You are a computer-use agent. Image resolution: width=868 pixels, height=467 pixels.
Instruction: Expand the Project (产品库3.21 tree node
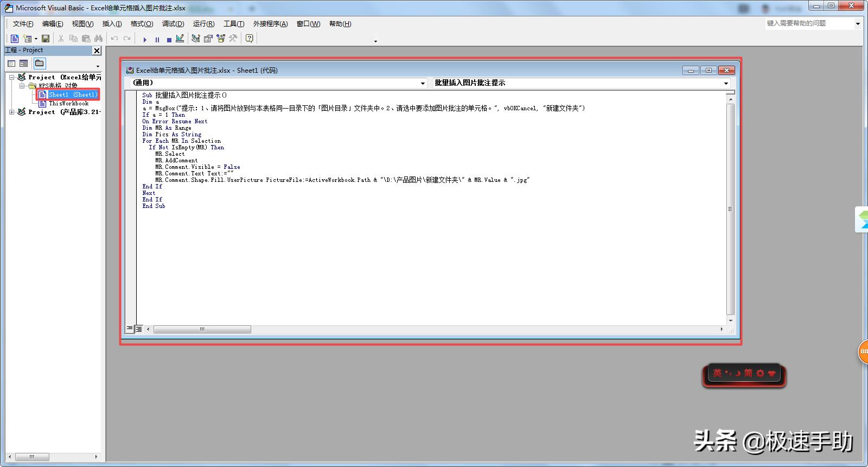(11, 112)
